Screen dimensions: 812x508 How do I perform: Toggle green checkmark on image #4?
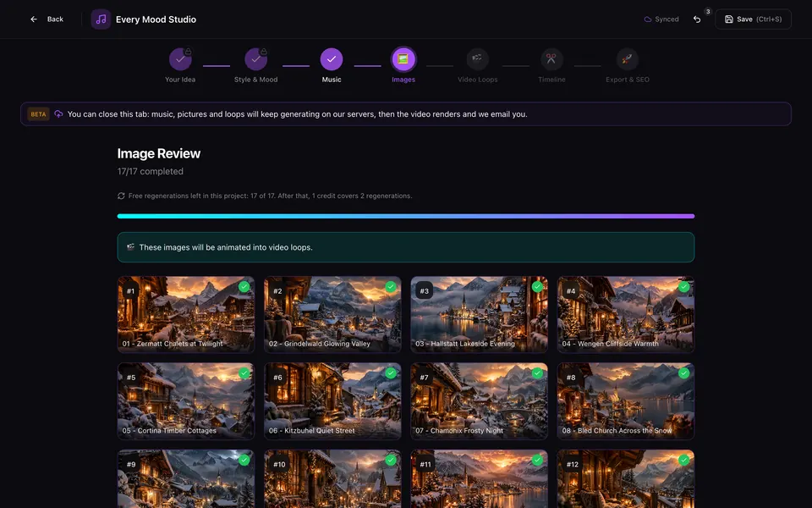click(683, 286)
